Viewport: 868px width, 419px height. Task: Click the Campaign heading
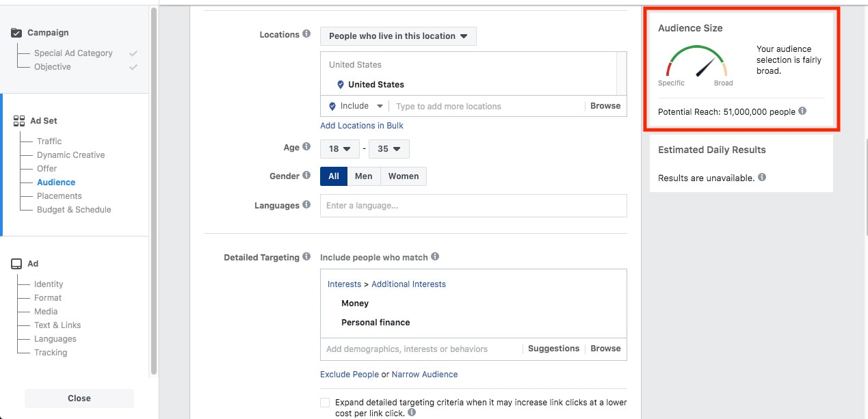tap(48, 32)
